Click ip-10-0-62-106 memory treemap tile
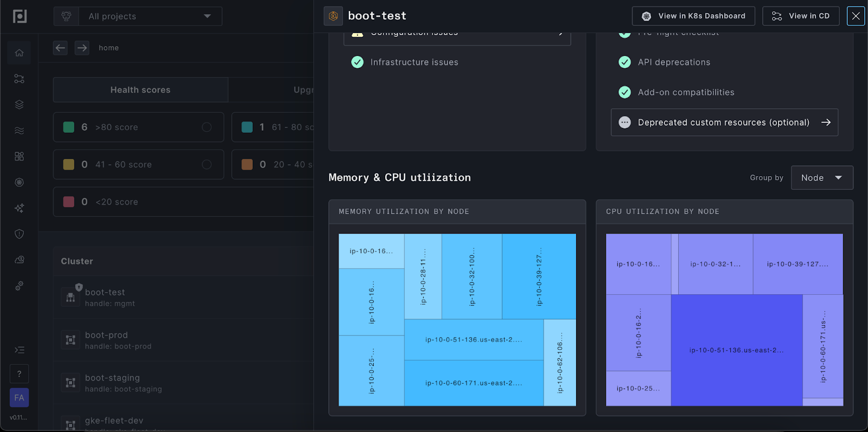The width and height of the screenshot is (868, 432). 560,363
